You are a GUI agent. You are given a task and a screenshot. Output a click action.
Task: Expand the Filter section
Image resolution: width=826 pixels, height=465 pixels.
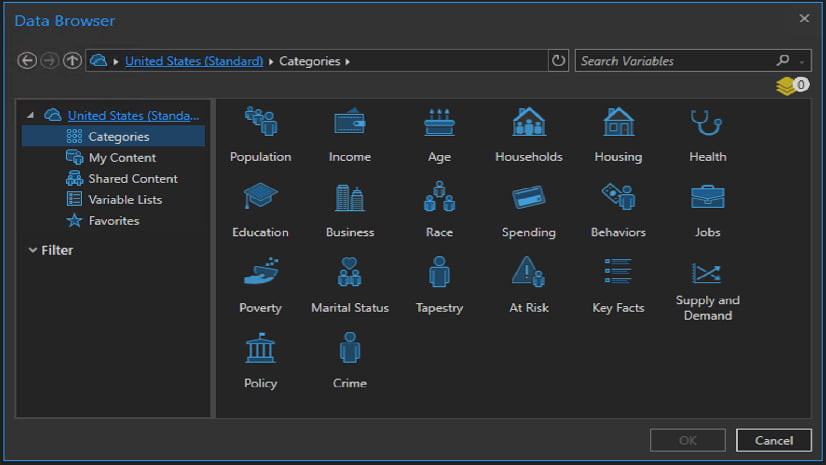(33, 250)
